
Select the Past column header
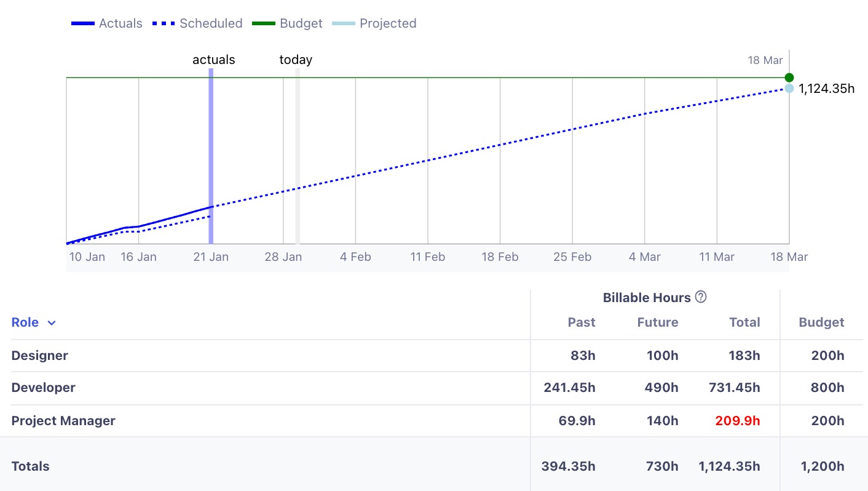click(x=581, y=322)
